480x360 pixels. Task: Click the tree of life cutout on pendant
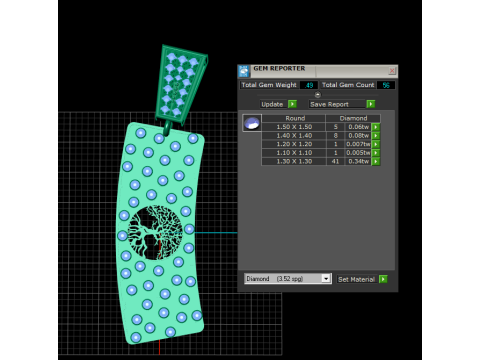point(155,233)
